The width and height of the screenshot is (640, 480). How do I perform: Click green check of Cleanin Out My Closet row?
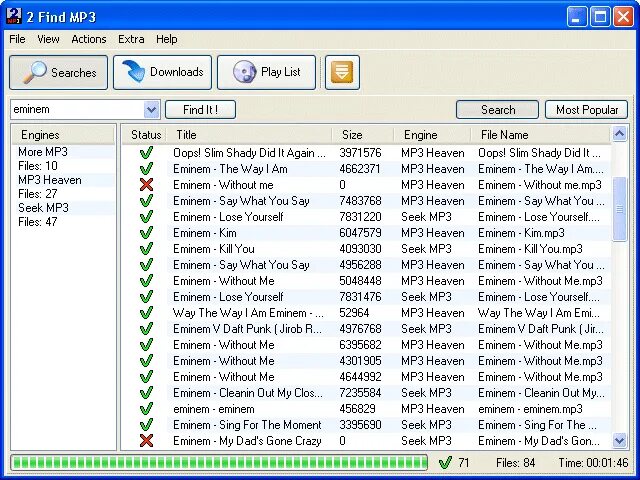pyautogui.click(x=146, y=393)
